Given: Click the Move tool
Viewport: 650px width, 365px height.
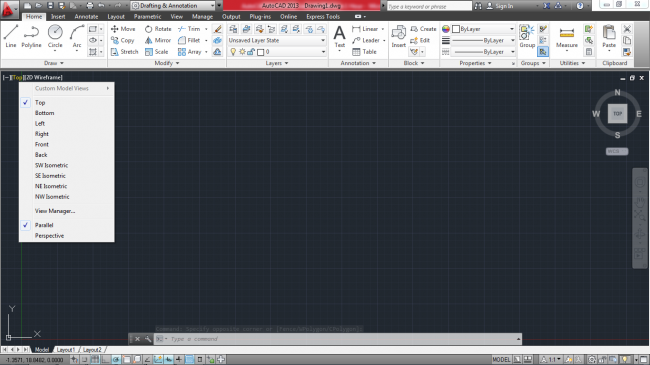Looking at the screenshot, I should pyautogui.click(x=123, y=29).
